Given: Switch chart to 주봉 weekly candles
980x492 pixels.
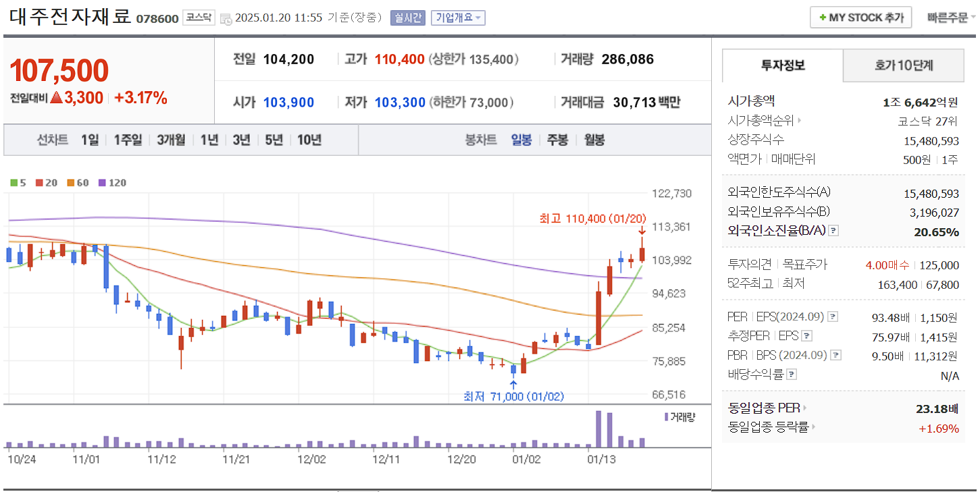Looking at the screenshot, I should (559, 139).
